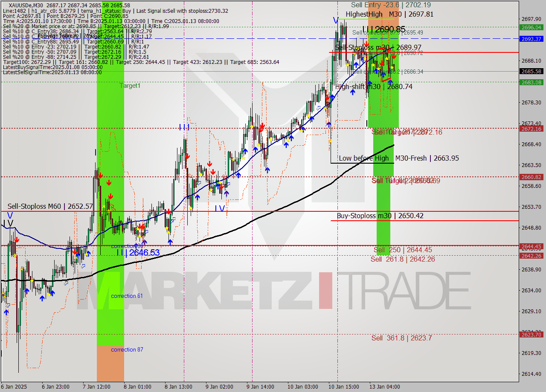Click the 2648.80 price scale value
Image resolution: width=546 pixels, height=392 pixels.
tap(531, 228)
